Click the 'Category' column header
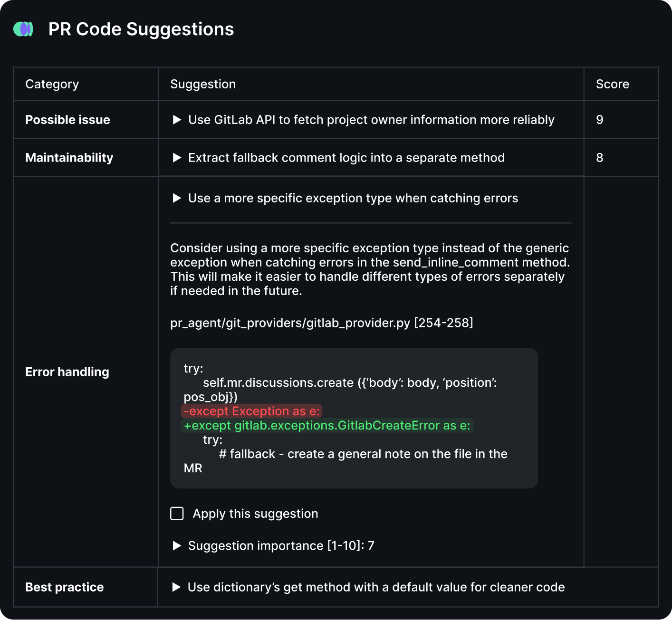The height and width of the screenshot is (630, 672). pyautogui.click(x=52, y=84)
